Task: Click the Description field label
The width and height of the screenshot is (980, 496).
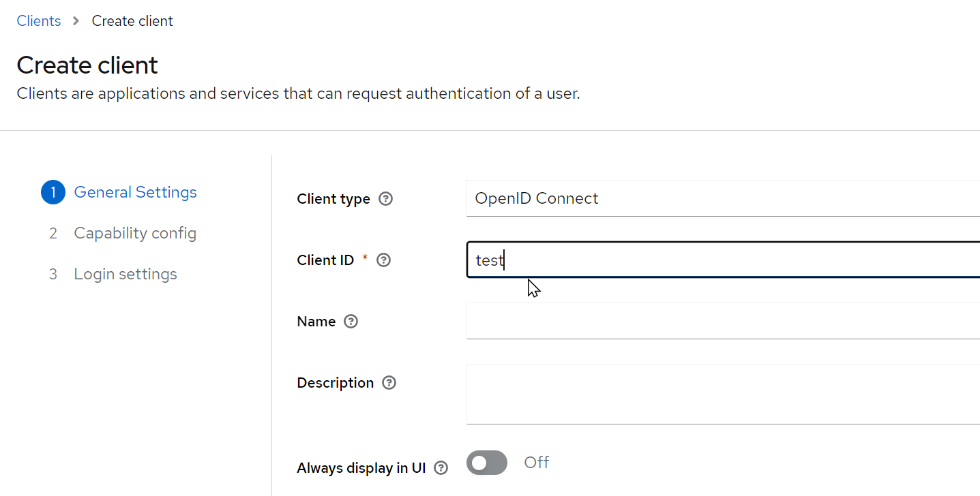Action: [x=336, y=383]
